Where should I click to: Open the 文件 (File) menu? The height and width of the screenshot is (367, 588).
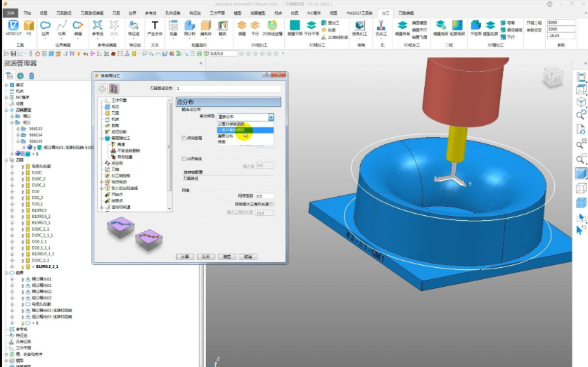tap(10, 13)
